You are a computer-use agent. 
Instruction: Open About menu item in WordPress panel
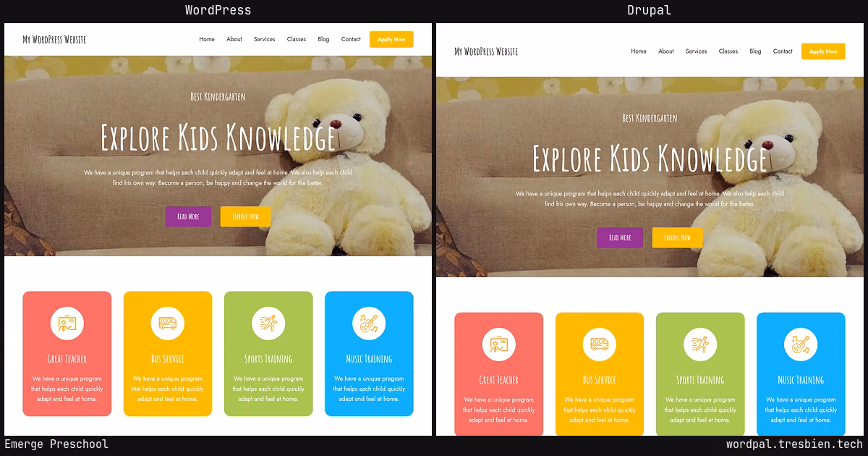tap(234, 39)
